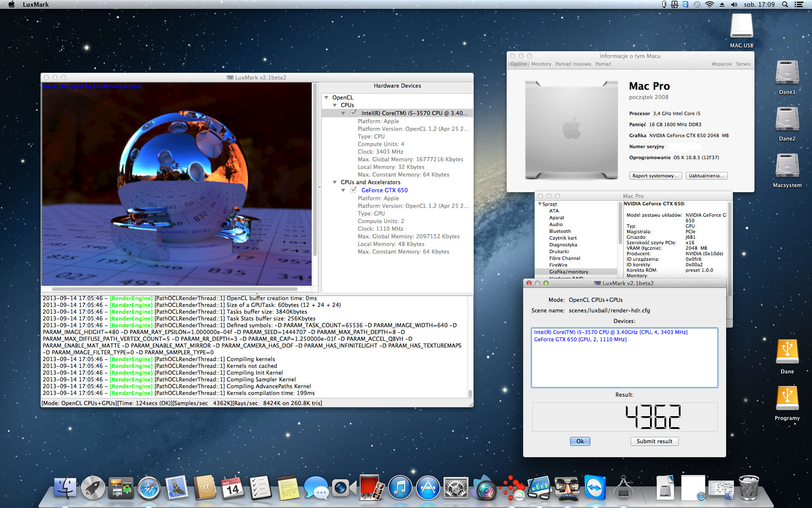Click the render image vertical scrollbar
The image size is (812, 508).
click(x=315, y=169)
